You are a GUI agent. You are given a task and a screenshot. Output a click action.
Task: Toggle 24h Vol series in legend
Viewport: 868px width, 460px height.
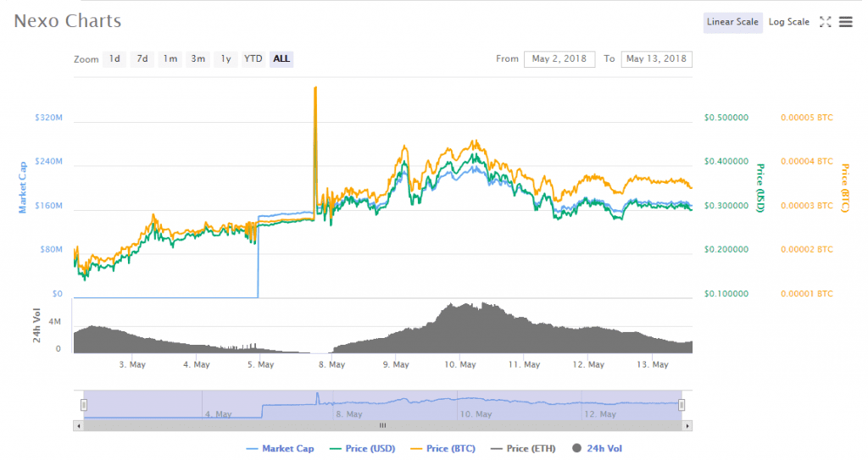pyautogui.click(x=597, y=448)
